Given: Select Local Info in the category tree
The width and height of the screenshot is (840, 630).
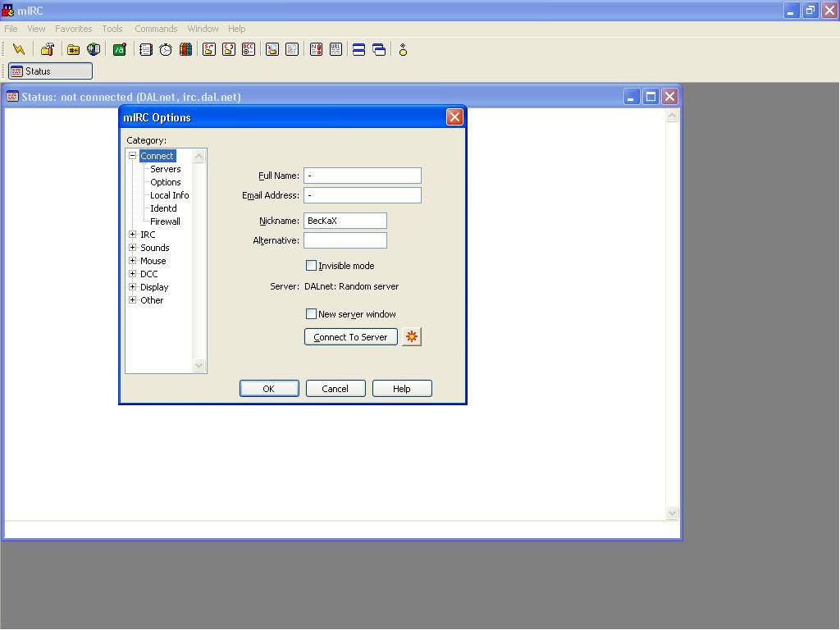Looking at the screenshot, I should pos(169,195).
